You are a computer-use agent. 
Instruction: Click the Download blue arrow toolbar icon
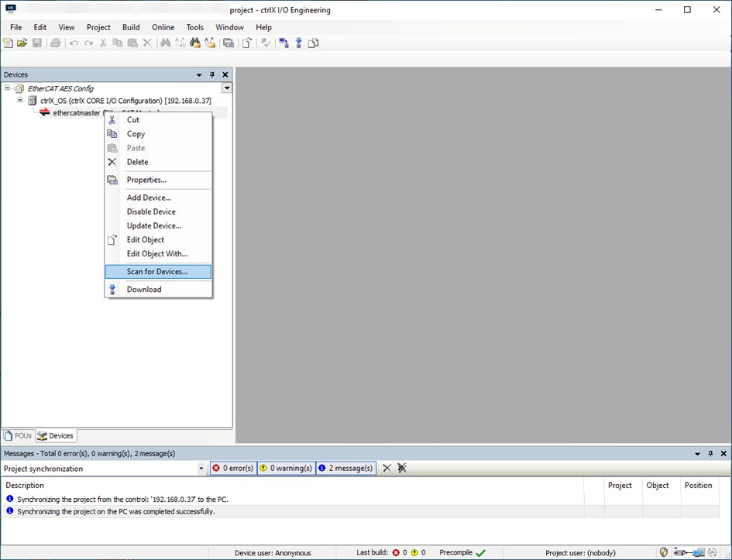click(x=299, y=43)
